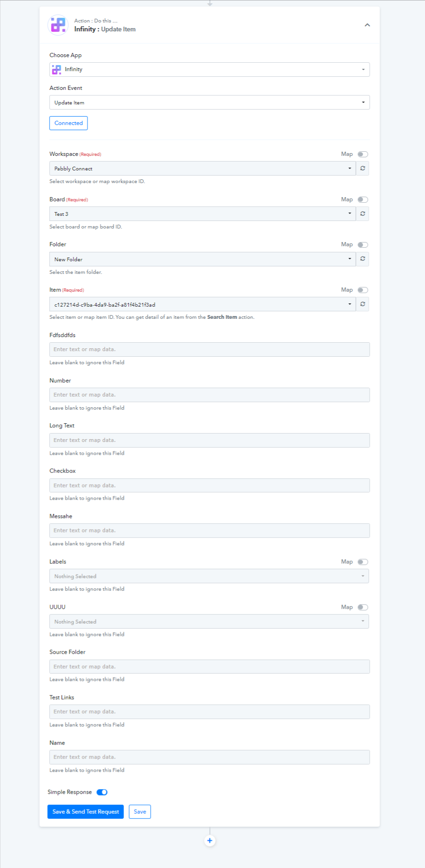Click the Infinity app logo in header
The width and height of the screenshot is (425, 868).
pyautogui.click(x=58, y=25)
